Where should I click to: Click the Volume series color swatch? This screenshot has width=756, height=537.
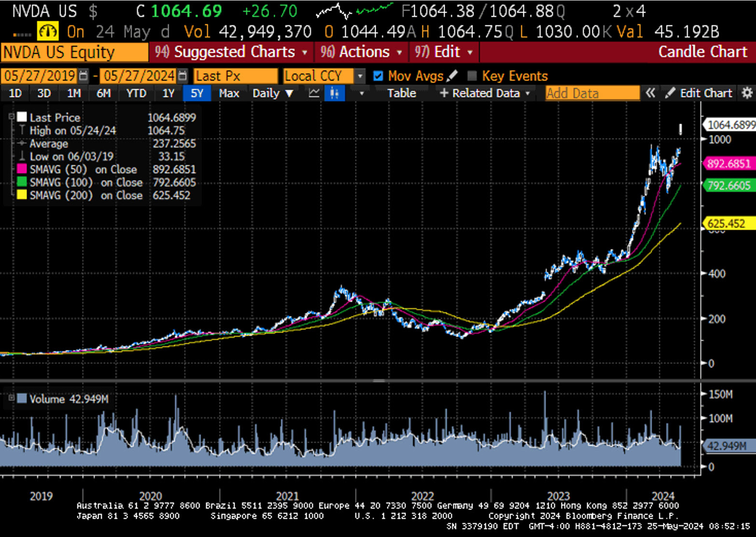(x=22, y=399)
